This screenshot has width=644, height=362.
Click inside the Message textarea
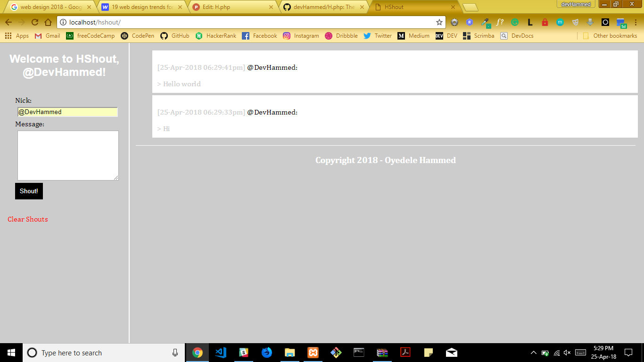[x=68, y=156]
